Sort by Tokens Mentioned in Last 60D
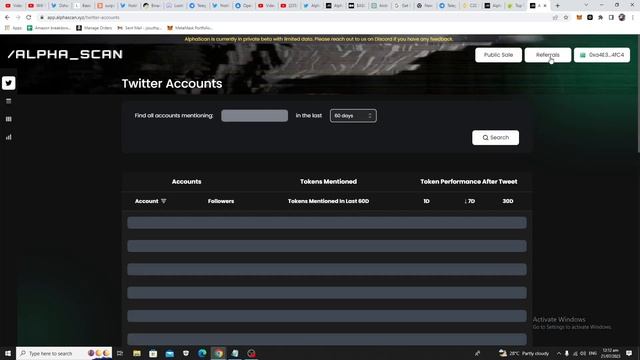640x360 pixels. point(328,201)
